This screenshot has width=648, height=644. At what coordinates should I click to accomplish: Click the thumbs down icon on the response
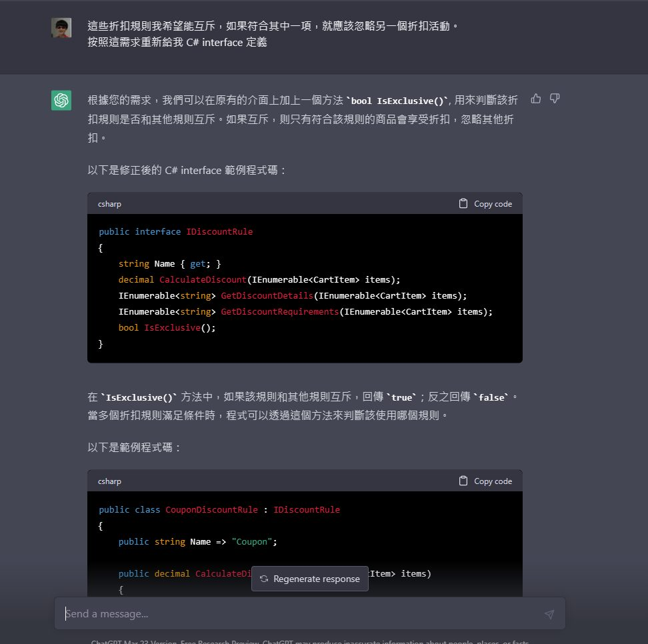point(555,99)
